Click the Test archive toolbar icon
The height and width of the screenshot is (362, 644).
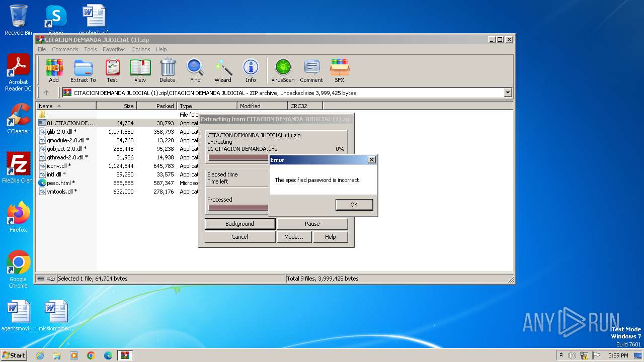coord(112,70)
